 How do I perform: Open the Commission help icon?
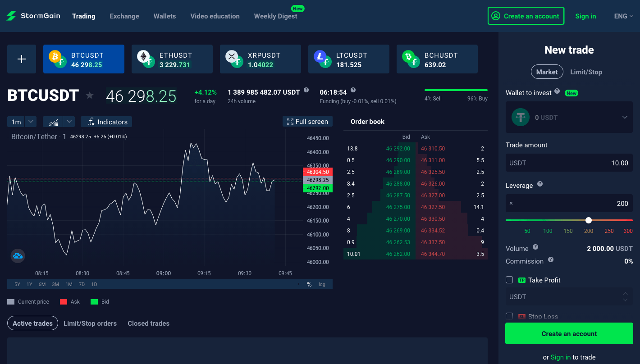[551, 259]
